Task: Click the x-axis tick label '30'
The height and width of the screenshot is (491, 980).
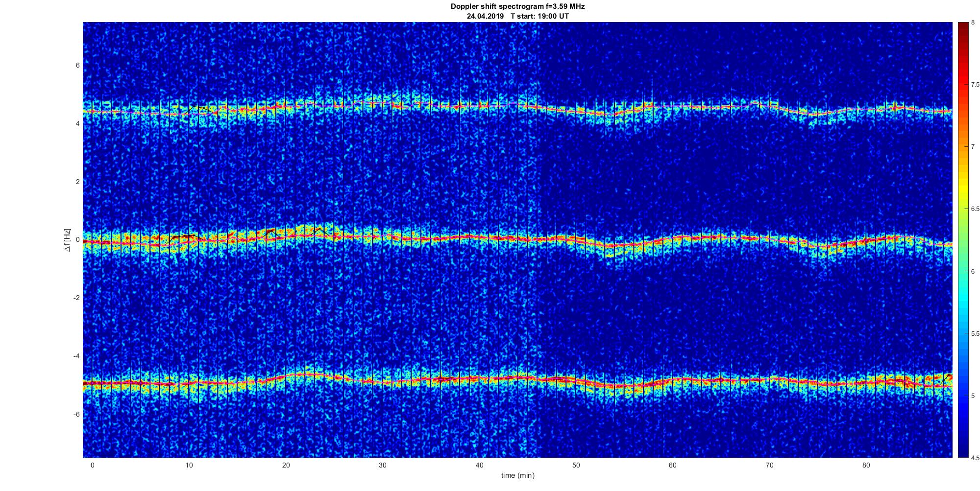Action: tap(383, 466)
